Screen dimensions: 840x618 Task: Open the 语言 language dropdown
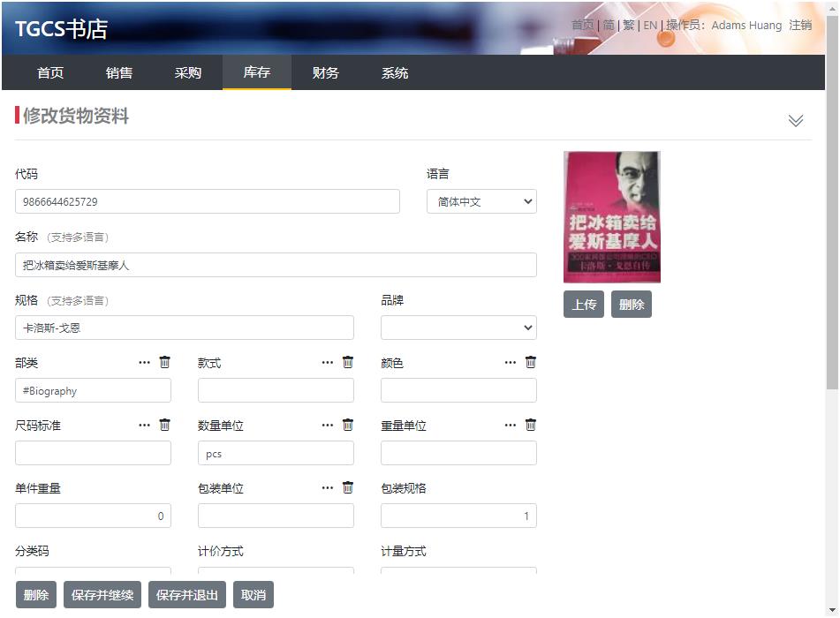click(x=481, y=201)
